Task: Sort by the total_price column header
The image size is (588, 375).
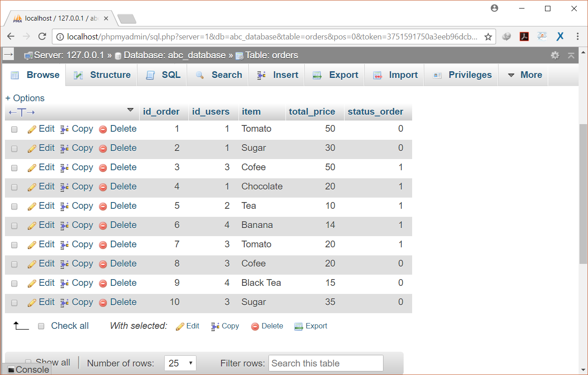Action: [x=312, y=112]
